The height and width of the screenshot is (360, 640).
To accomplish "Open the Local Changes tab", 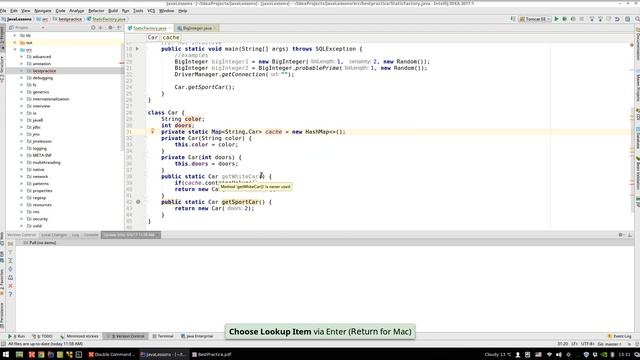I will [x=54, y=235].
